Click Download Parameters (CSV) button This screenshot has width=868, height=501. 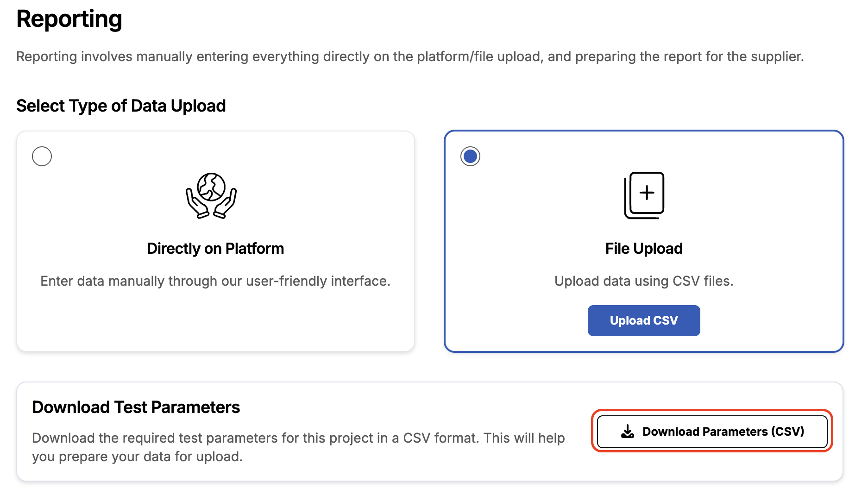[712, 432]
